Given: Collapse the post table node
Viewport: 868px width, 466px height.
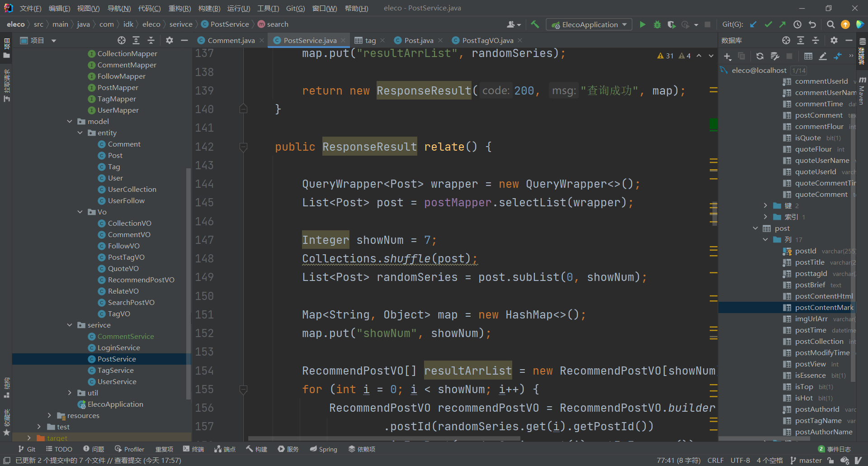Looking at the screenshot, I should pyautogui.click(x=755, y=228).
